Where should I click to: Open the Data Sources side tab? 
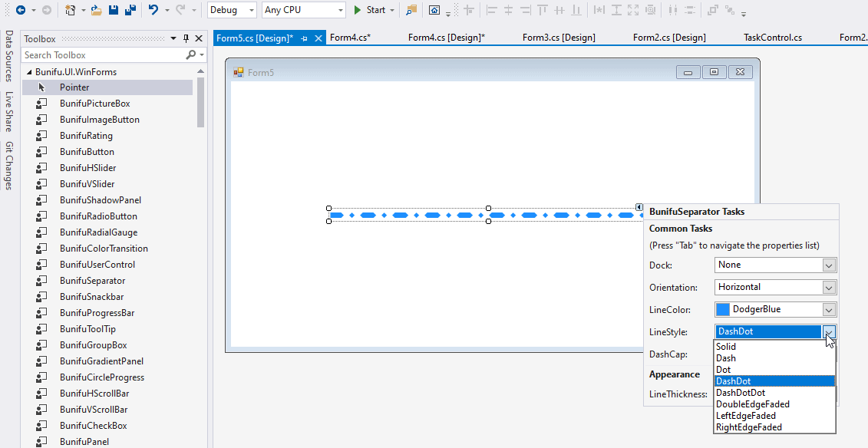coord(9,56)
